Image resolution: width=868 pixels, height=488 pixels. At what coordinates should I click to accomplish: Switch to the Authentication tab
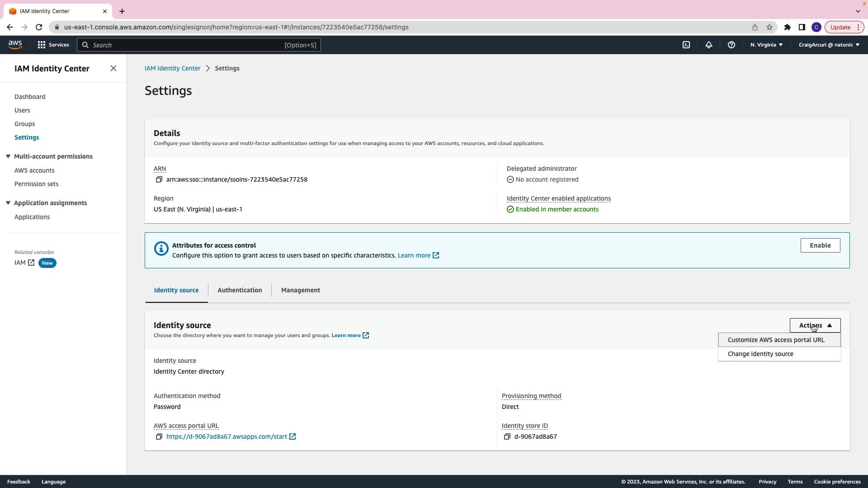click(240, 290)
